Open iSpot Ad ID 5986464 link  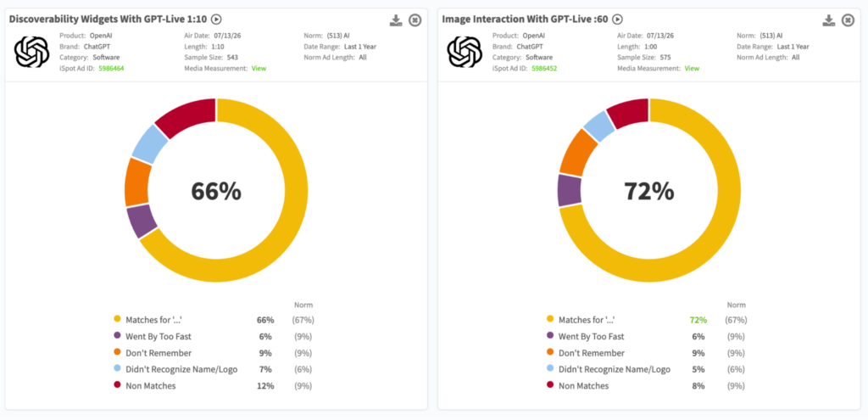pyautogui.click(x=111, y=68)
